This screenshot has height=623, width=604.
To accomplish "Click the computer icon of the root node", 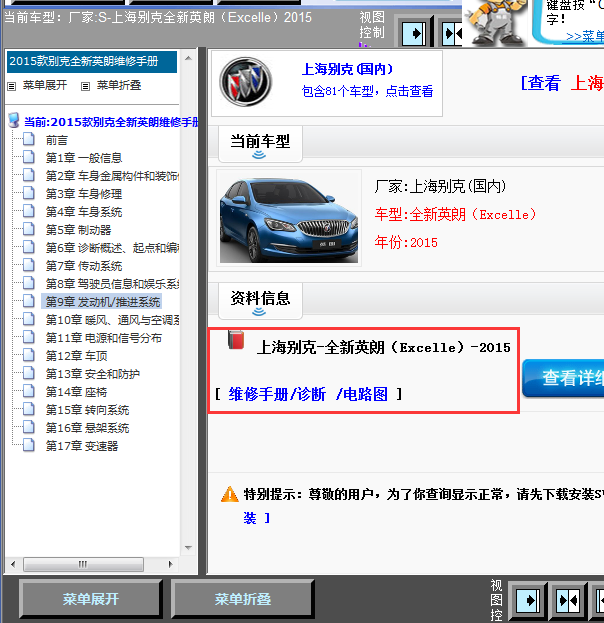I will point(14,120).
